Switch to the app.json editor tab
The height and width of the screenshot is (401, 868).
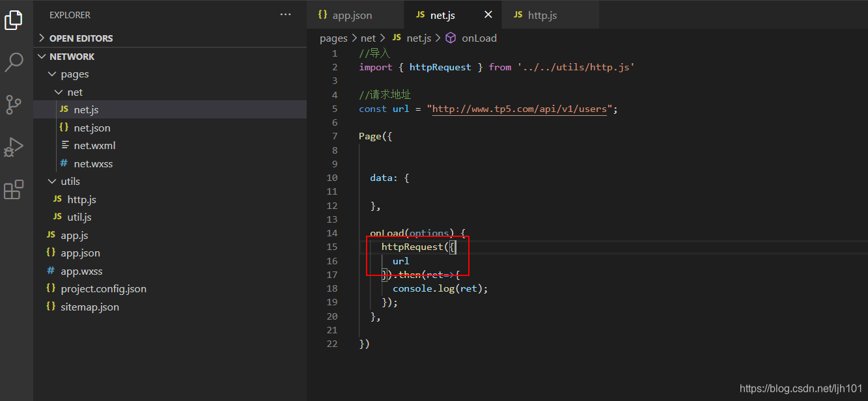tap(355, 15)
